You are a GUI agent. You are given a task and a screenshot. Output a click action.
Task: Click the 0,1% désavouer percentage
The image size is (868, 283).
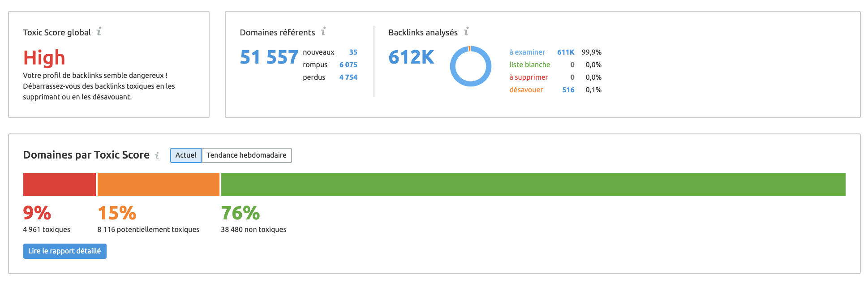pos(593,90)
